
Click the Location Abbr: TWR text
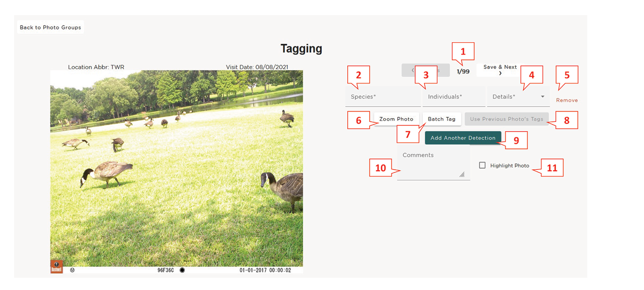96,67
